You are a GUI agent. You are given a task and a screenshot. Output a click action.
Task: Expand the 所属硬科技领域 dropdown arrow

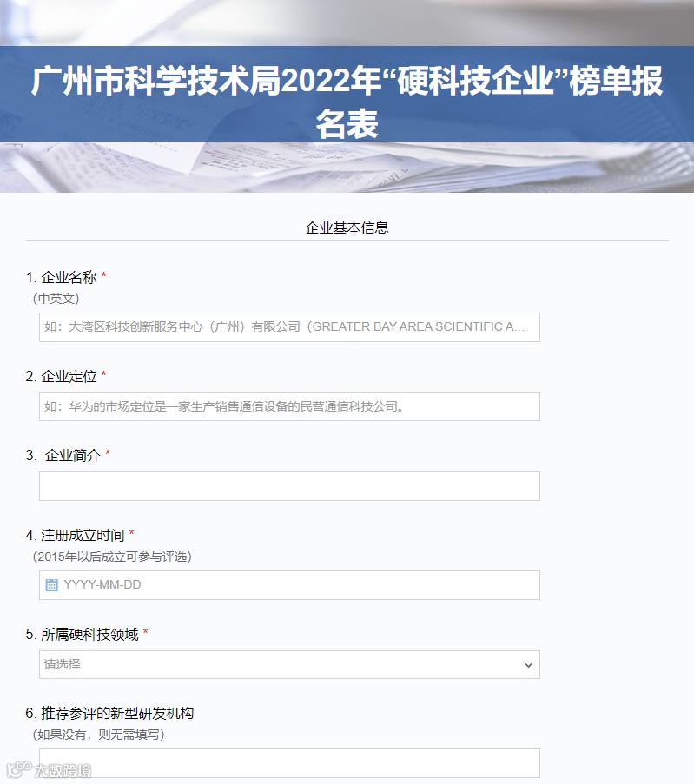pyautogui.click(x=528, y=665)
